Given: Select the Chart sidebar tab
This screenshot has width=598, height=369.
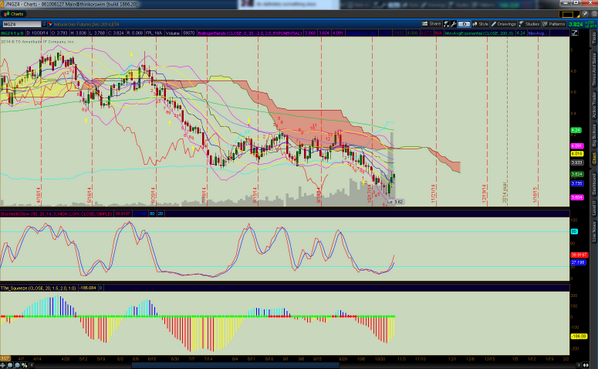Looking at the screenshot, I should tap(594, 159).
